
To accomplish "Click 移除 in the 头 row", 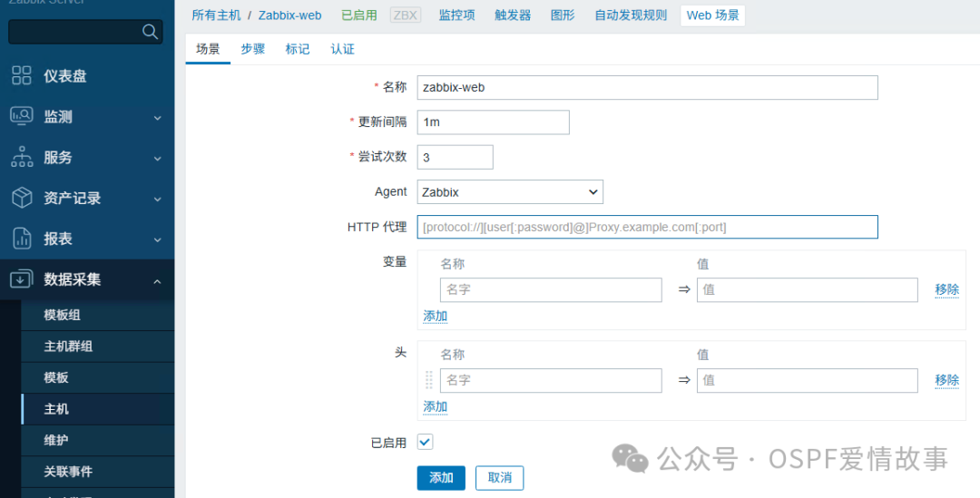I will (x=946, y=380).
